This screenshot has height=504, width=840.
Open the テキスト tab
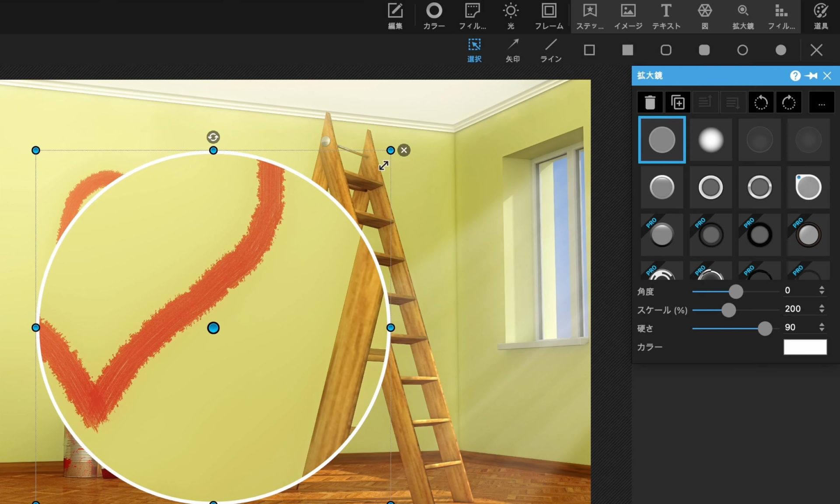[666, 16]
